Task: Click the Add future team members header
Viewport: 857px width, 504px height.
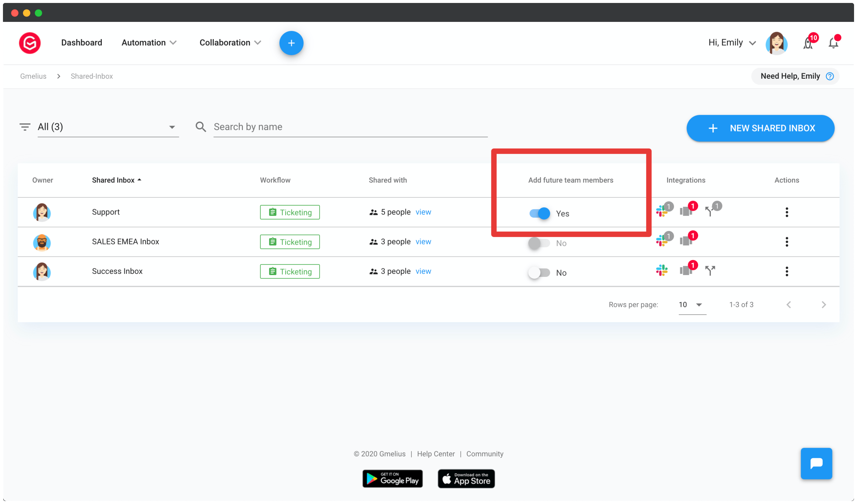Action: [571, 180]
